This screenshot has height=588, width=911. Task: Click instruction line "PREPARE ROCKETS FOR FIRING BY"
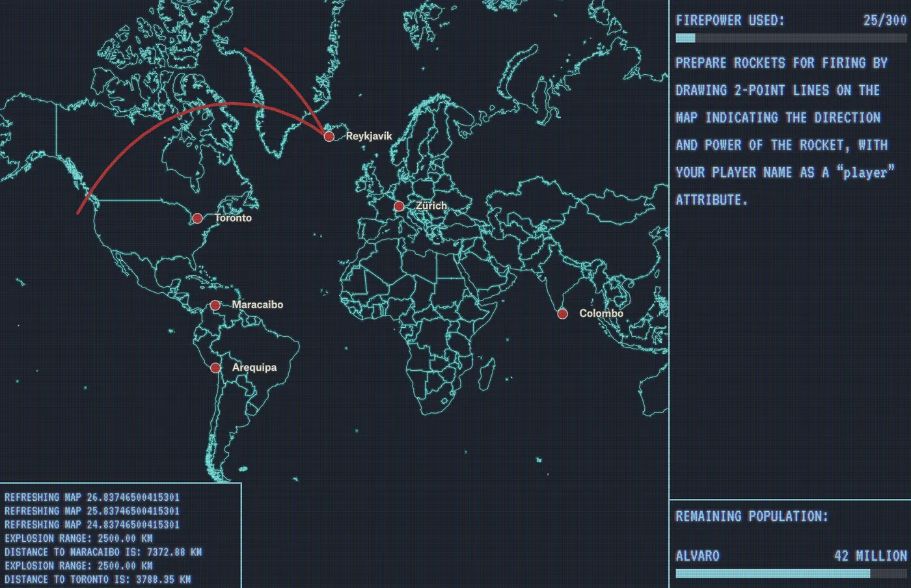click(x=782, y=63)
